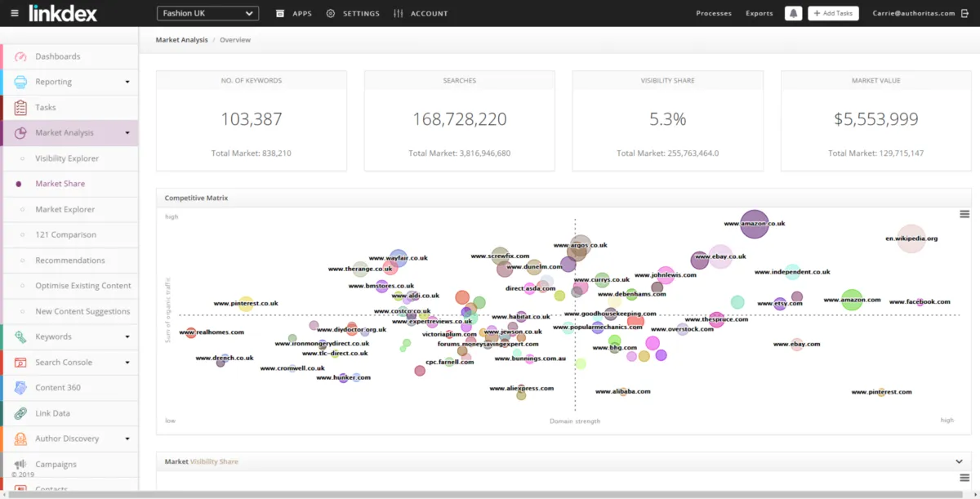Select the Visibility Explorer radio bullet

(x=19, y=158)
